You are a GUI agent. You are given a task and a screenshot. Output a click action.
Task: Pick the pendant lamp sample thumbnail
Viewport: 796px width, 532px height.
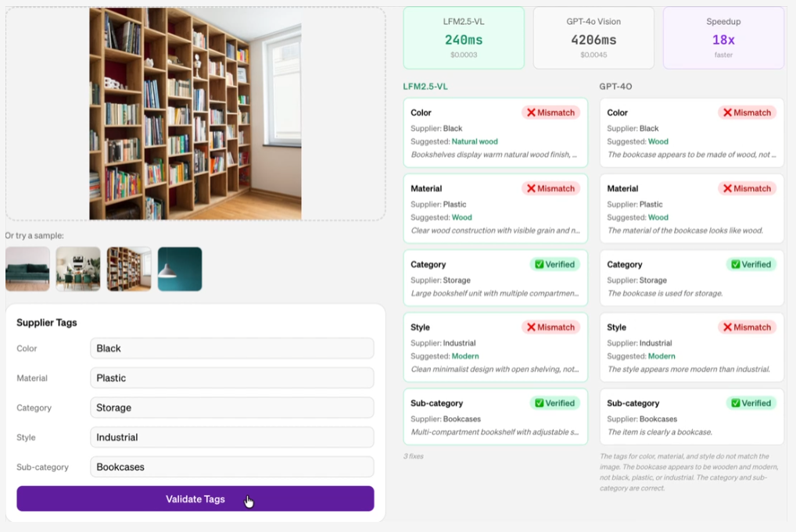[180, 269]
